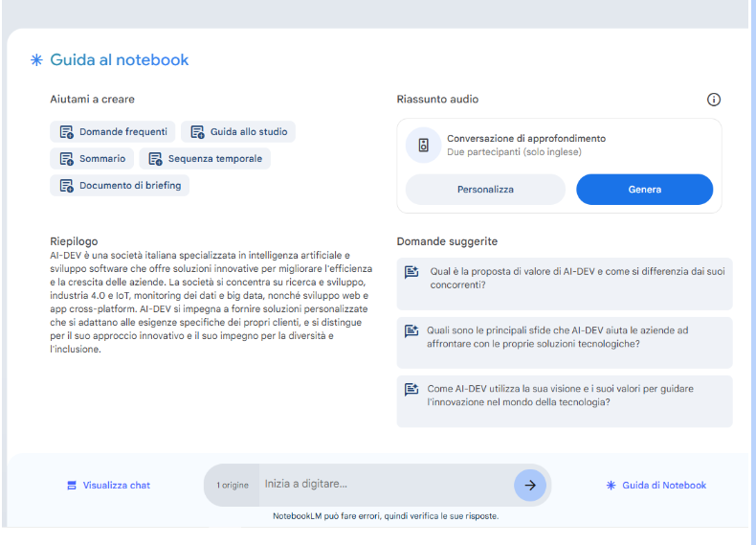Ask 'Qual è la proposta di valore di AI-DEV' question

565,284
